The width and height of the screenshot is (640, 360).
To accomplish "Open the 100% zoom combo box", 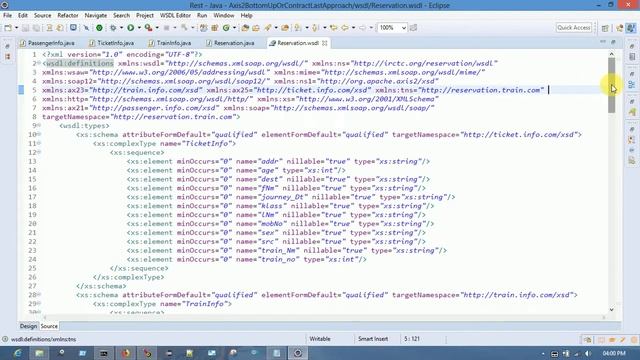I will tap(392, 28).
